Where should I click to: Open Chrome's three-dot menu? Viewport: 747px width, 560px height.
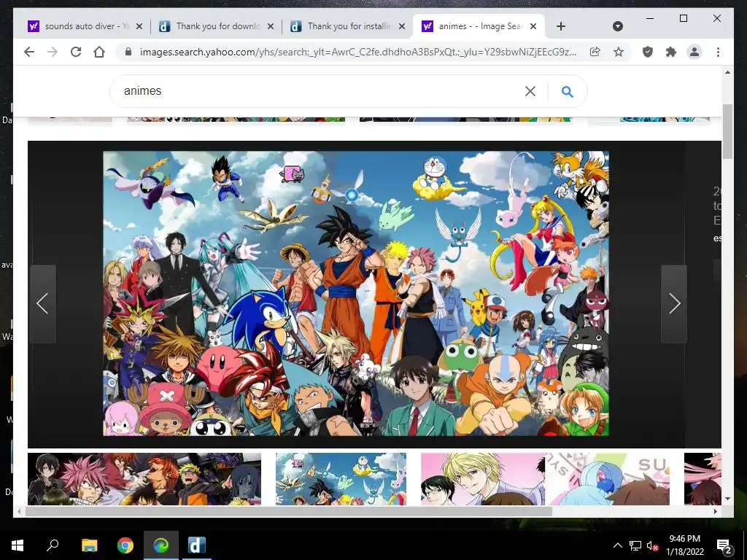point(718,52)
